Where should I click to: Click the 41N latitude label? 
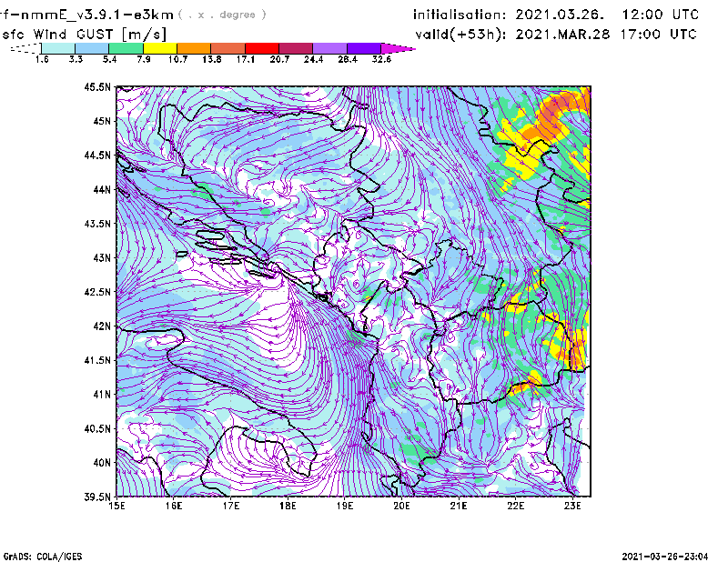tap(102, 394)
